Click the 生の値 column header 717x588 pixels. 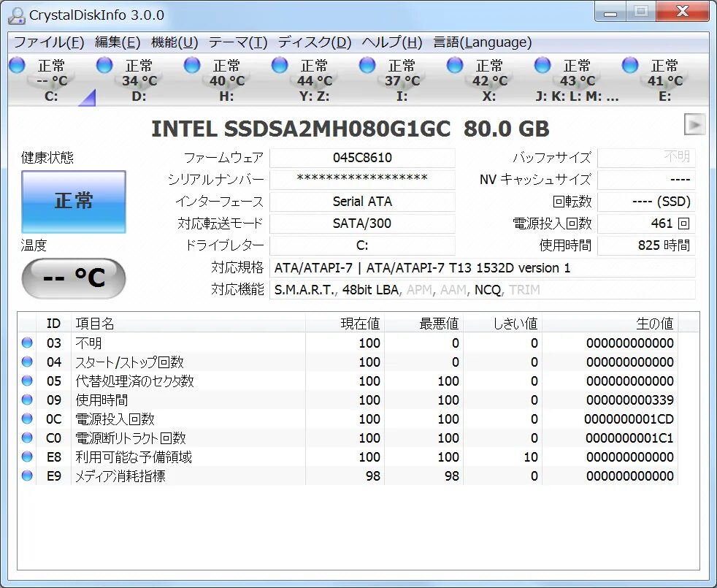click(x=610, y=324)
